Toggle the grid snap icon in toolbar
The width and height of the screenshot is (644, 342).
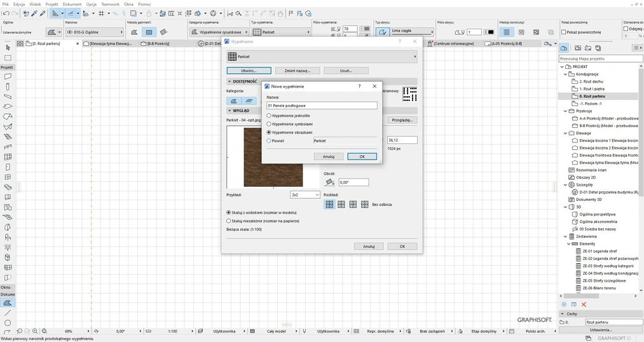coord(101,13)
